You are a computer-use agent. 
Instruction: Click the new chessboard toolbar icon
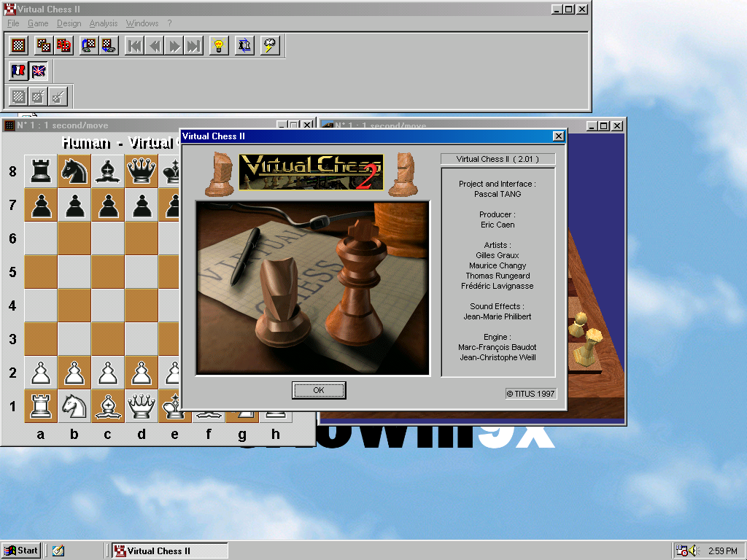click(18, 45)
